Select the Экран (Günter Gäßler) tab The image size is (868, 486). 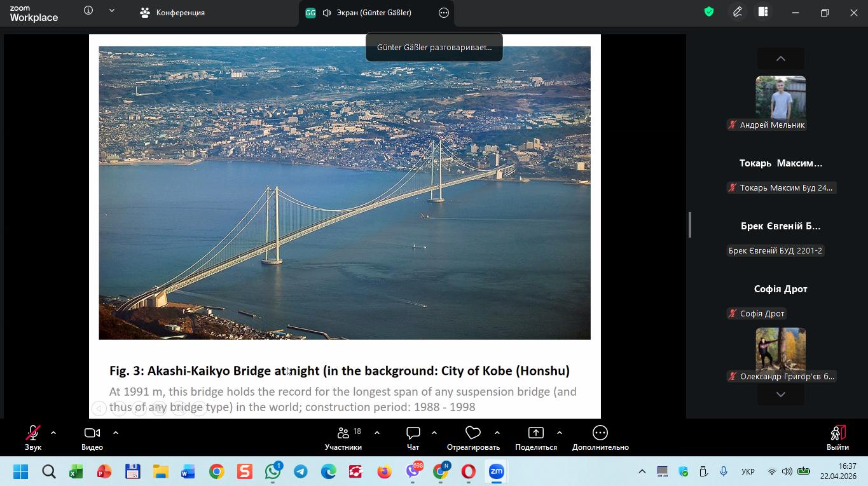(366, 13)
